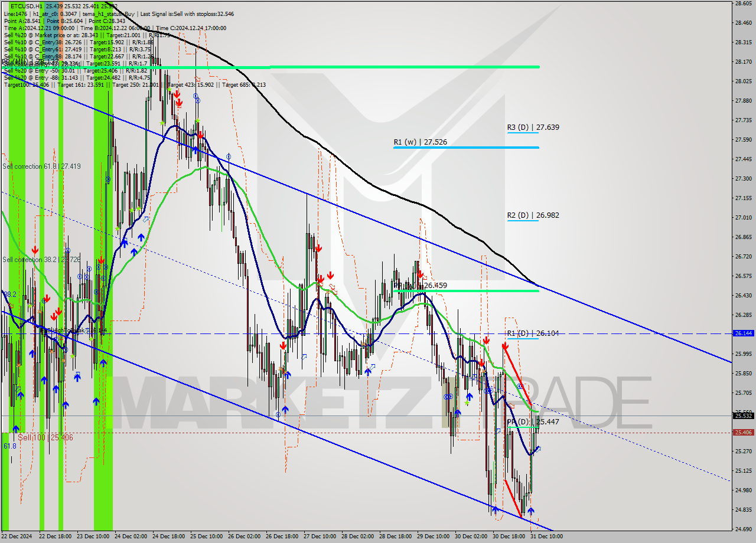Click the red sell arrow above R1 (D)
The image size is (756, 543).
(506, 347)
